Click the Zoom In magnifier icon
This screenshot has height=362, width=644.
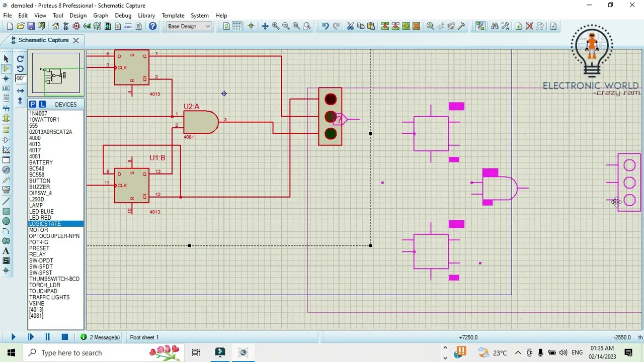276,26
